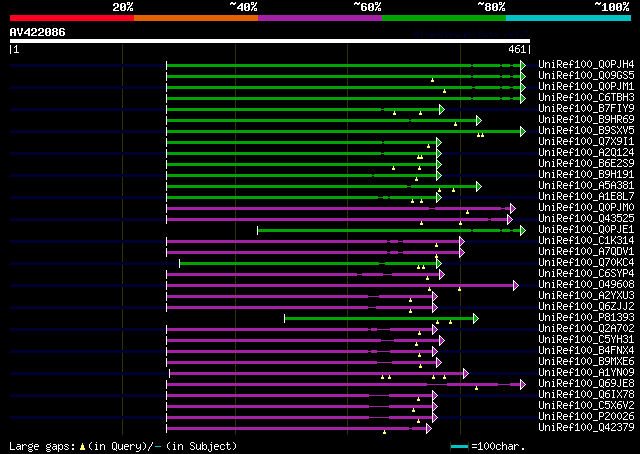Click the purple ~60% identity legend segment
The image size is (640, 454).
tap(320, 18)
